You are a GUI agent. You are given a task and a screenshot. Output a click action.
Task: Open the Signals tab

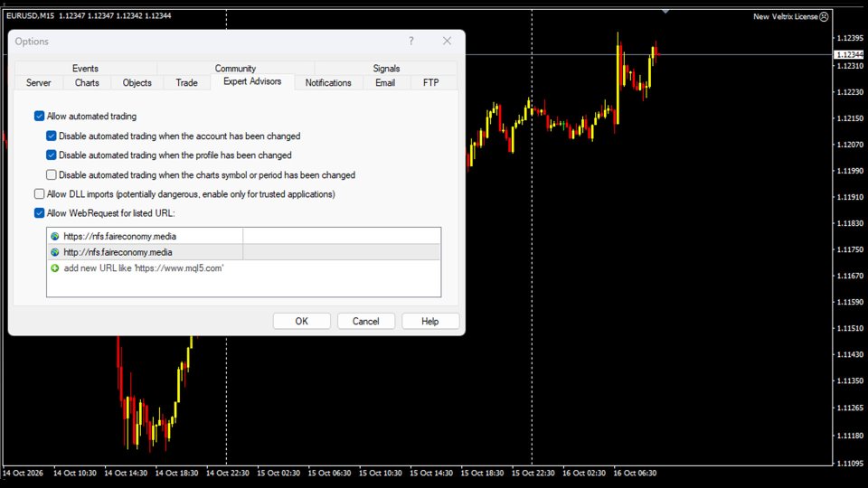click(386, 68)
